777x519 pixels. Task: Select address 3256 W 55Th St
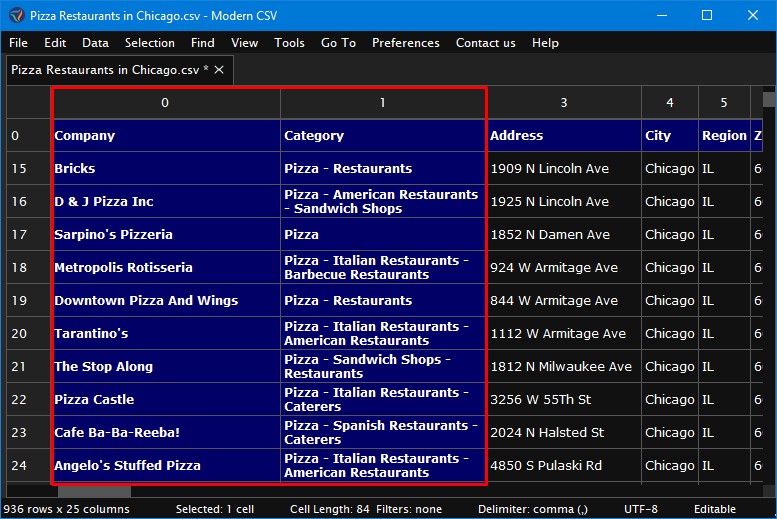click(x=564, y=400)
